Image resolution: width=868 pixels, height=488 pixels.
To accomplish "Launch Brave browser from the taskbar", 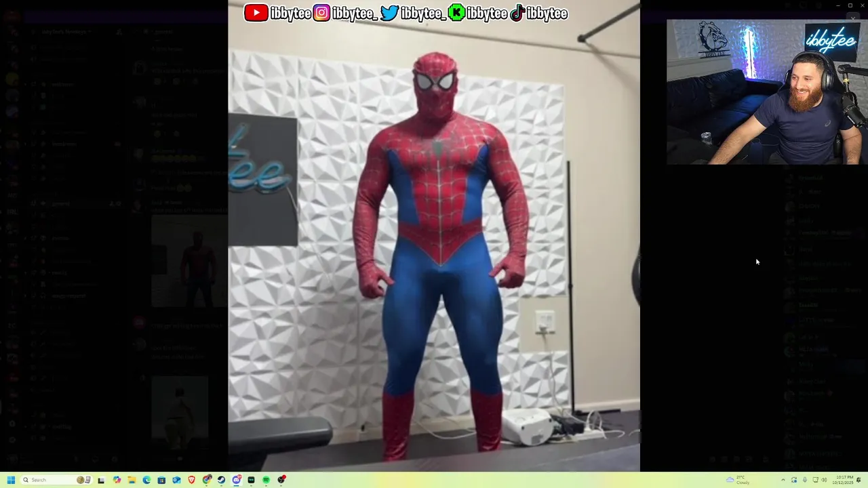I will tap(191, 480).
